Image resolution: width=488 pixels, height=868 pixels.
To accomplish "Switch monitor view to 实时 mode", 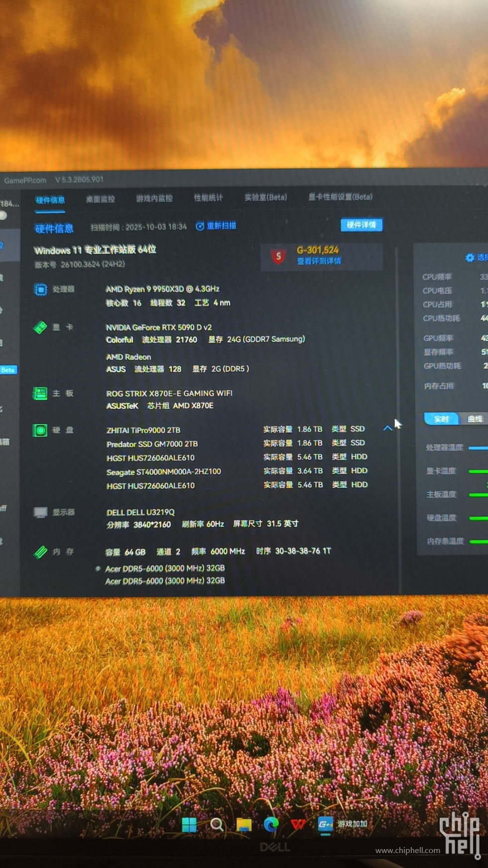I will coord(441,419).
